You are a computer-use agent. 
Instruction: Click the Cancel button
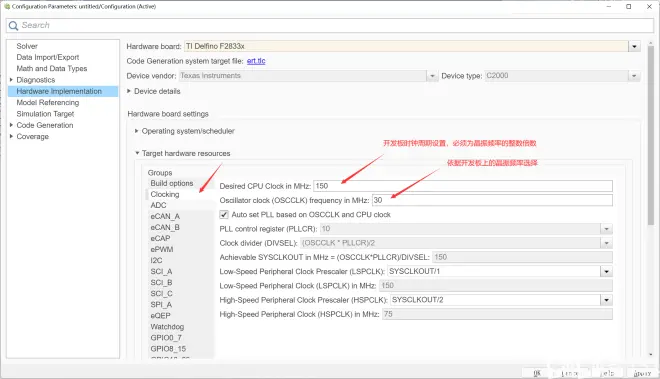(x=570, y=373)
